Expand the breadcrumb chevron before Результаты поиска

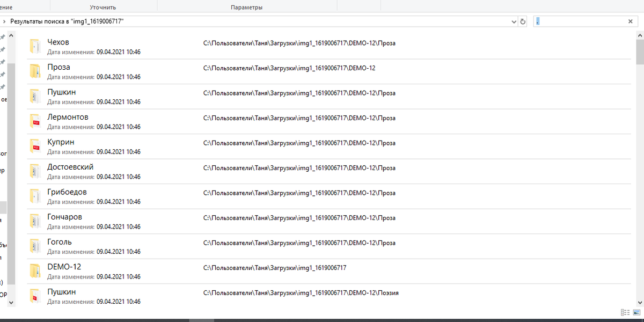point(5,21)
